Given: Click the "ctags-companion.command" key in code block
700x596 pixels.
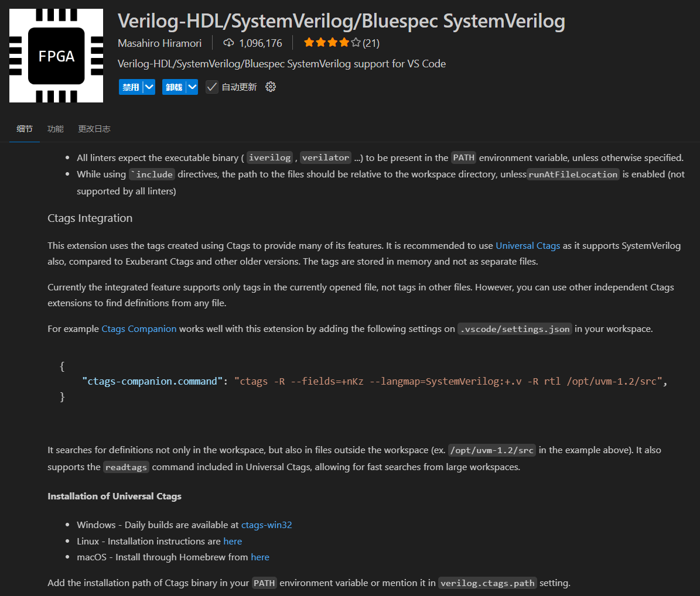Looking at the screenshot, I should [152, 381].
